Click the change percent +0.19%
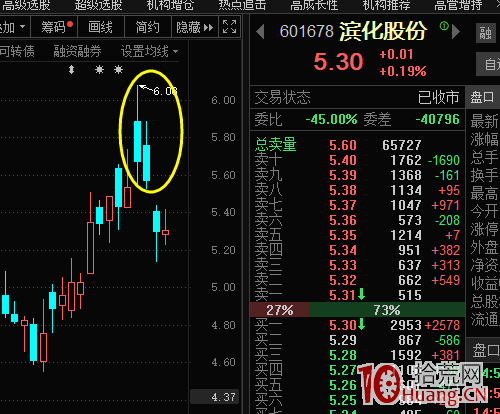This screenshot has height=414, width=500. point(403,71)
